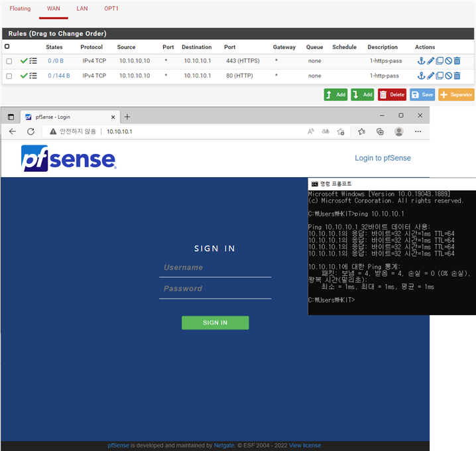Screen dimensions: 476x451
Task: Add this page to favorites
Action: (x=341, y=131)
